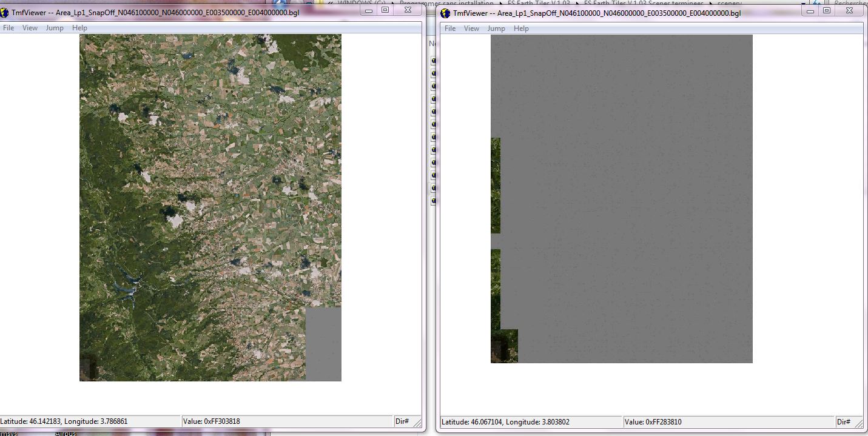The width and height of the screenshot is (868, 436).
Task: Open the View menu in left TmfViewer window
Action: point(30,28)
